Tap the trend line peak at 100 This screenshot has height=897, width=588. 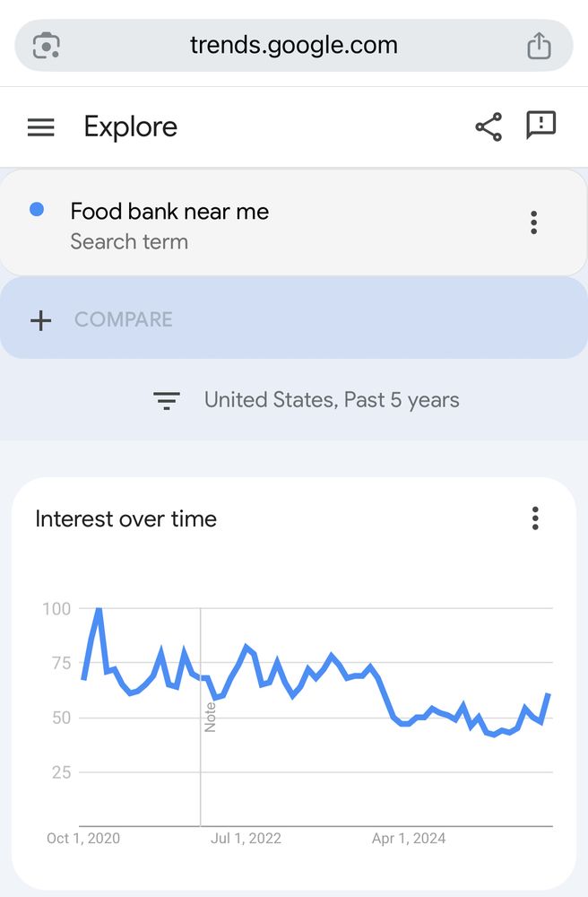coord(97,608)
